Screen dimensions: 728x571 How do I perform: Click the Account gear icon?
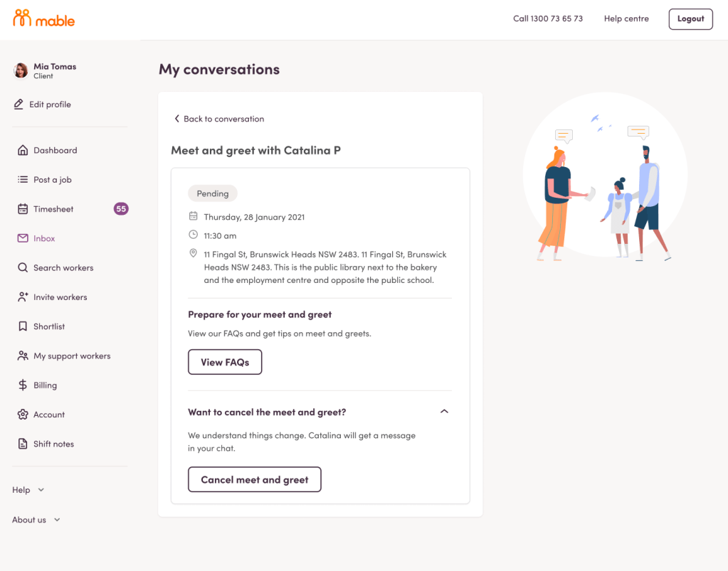(23, 415)
